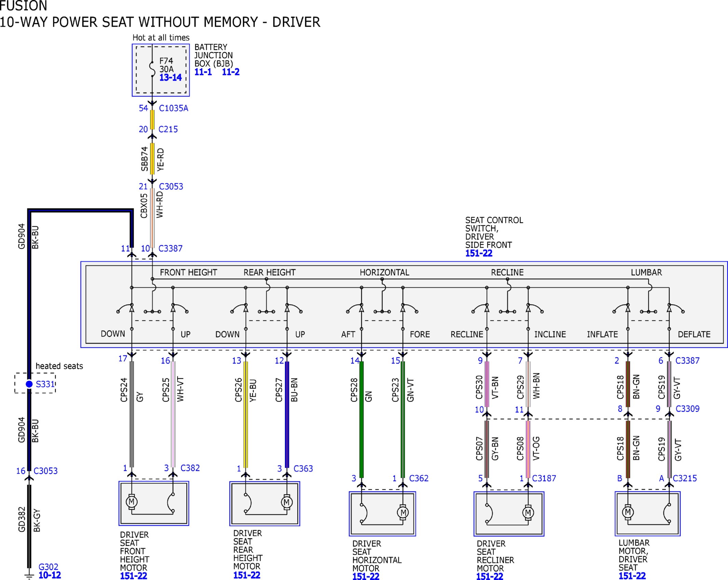Open the 151-22 link under Front Height Motor
Screen dimensions: 728x580
(x=134, y=576)
